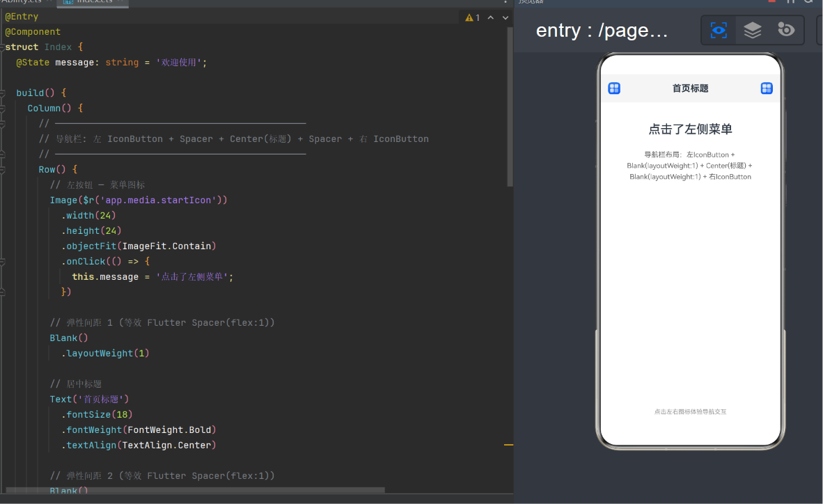The width and height of the screenshot is (823, 504).
Task: Click the editor horizontal scrollbar
Action: tap(195, 490)
